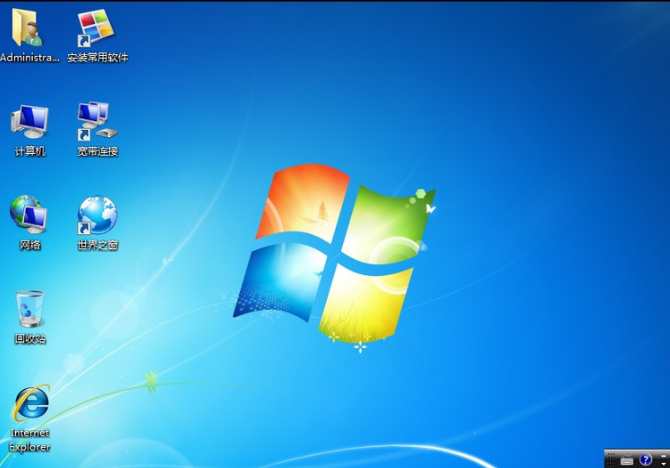Open the blue help icon on language bar
This screenshot has height=468, width=670.
point(646,459)
